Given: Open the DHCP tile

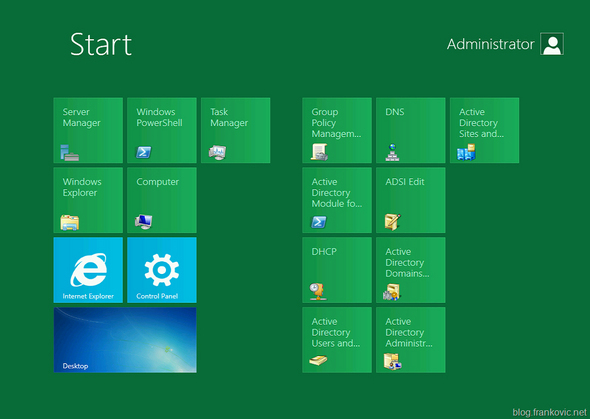Looking at the screenshot, I should 337,270.
